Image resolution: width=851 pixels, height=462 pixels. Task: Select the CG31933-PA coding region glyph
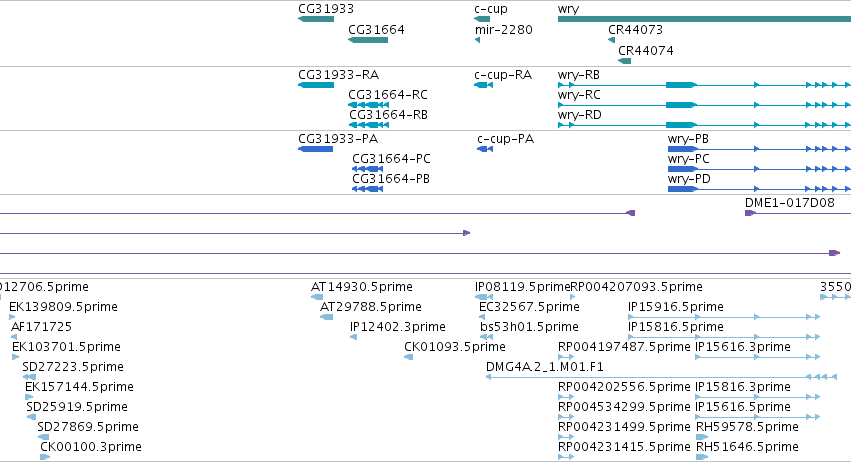click(315, 149)
